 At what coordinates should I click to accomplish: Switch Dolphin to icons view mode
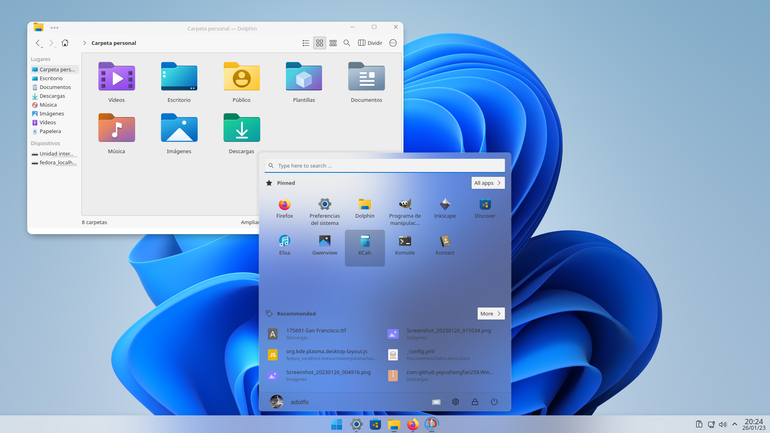pos(319,43)
